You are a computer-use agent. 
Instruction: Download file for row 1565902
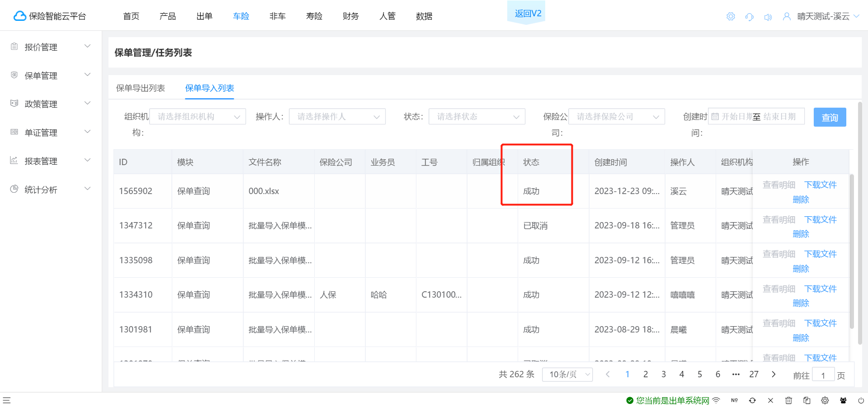821,185
